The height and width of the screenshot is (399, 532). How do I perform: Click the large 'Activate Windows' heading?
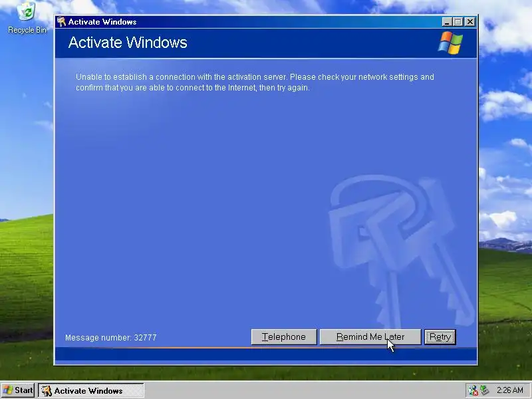coord(128,43)
